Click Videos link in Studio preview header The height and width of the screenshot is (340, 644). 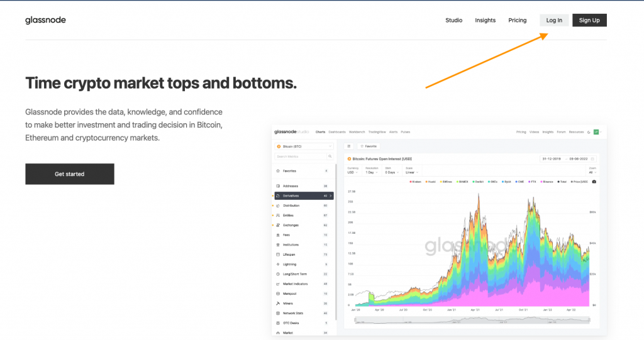click(x=534, y=132)
